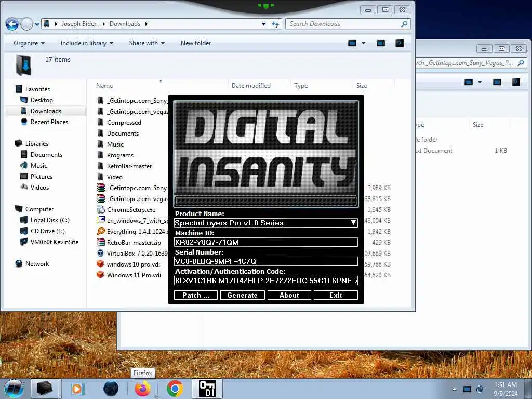Select Desktop under Favorites

pos(42,100)
